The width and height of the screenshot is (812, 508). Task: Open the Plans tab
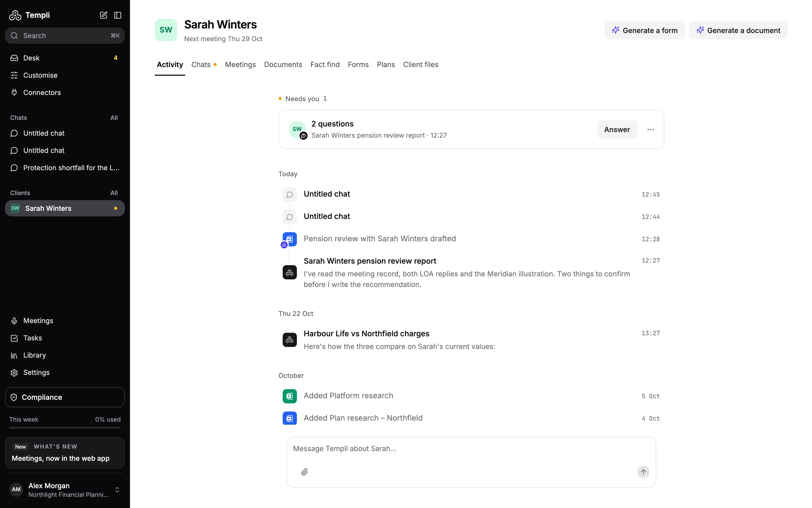click(386, 65)
